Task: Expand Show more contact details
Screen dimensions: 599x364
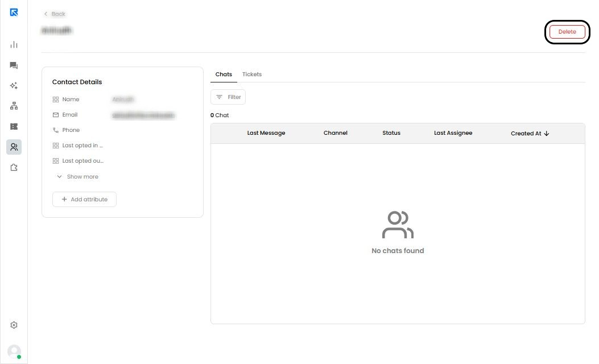Action: [x=77, y=176]
